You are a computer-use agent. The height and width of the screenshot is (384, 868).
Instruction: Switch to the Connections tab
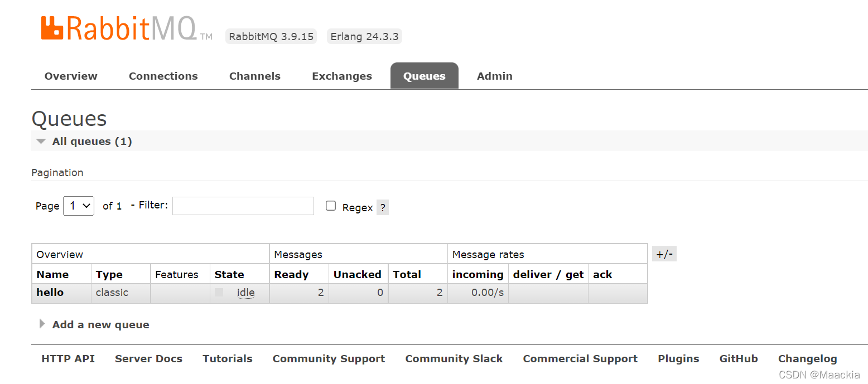click(163, 76)
